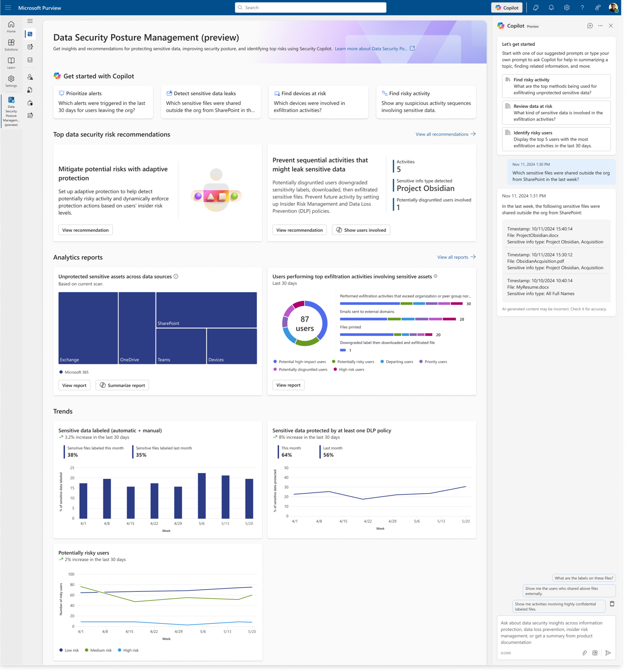The height and width of the screenshot is (672, 626).
Task: Click info icon beside Unprotected sensitive assets
Action: tap(176, 276)
